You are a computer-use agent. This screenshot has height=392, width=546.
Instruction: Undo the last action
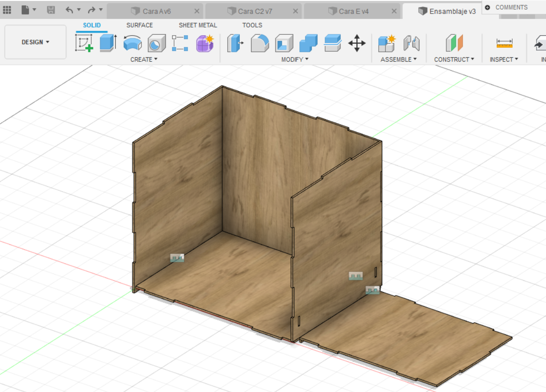tap(69, 10)
